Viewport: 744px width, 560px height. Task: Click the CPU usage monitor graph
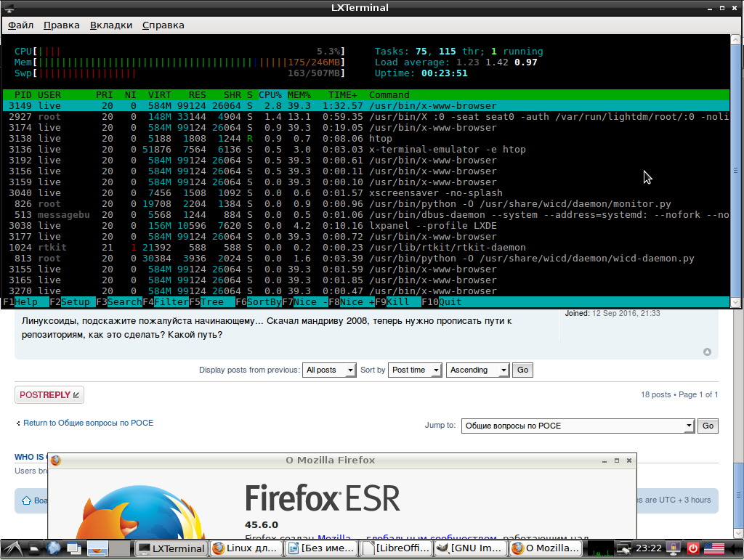click(x=600, y=548)
